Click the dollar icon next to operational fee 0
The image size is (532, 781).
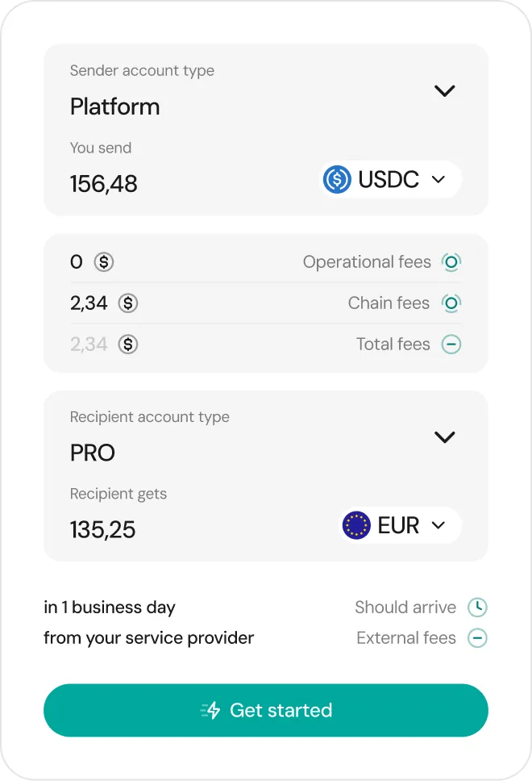(x=104, y=262)
